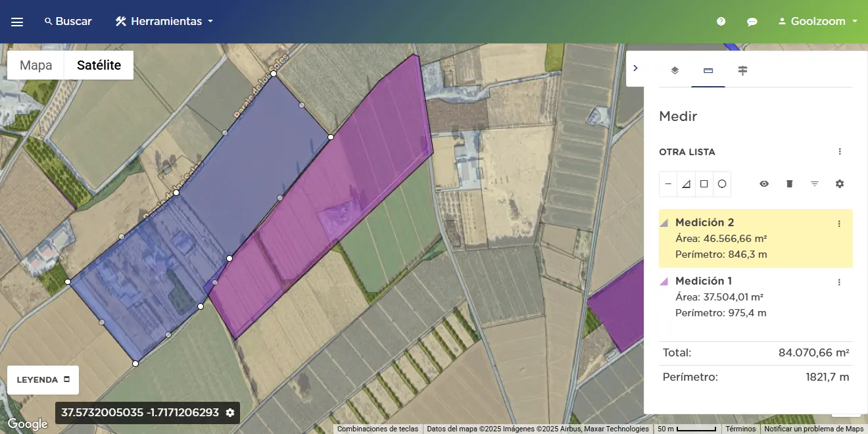Expand the Goolzoom account dropdown

point(818,21)
